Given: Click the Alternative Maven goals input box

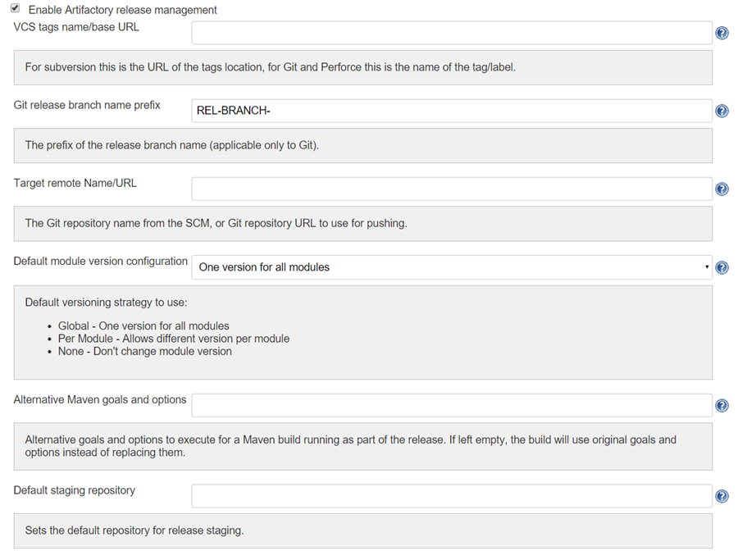Looking at the screenshot, I should point(451,405).
